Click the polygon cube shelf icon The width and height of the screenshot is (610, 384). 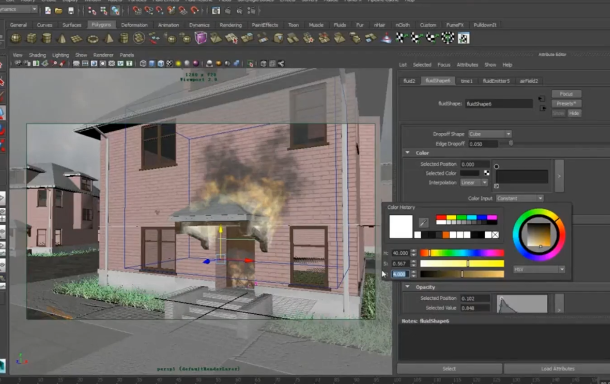(x=32, y=38)
